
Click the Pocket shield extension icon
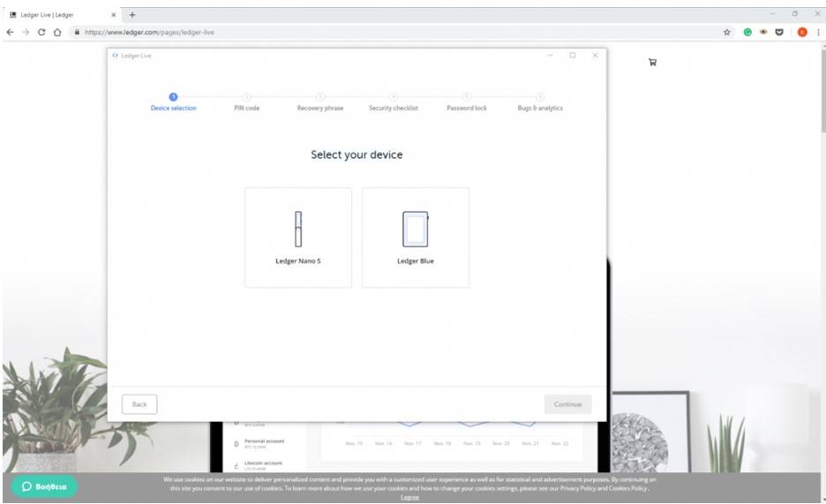(x=779, y=32)
